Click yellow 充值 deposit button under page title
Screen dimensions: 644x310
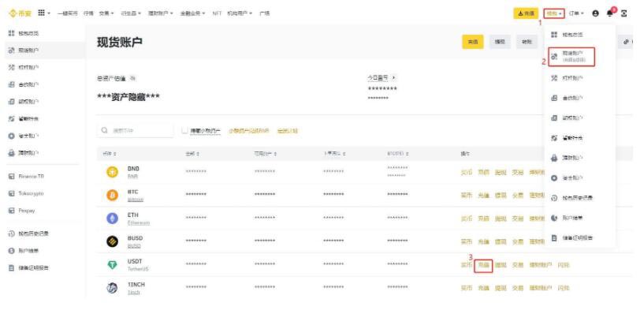click(473, 42)
